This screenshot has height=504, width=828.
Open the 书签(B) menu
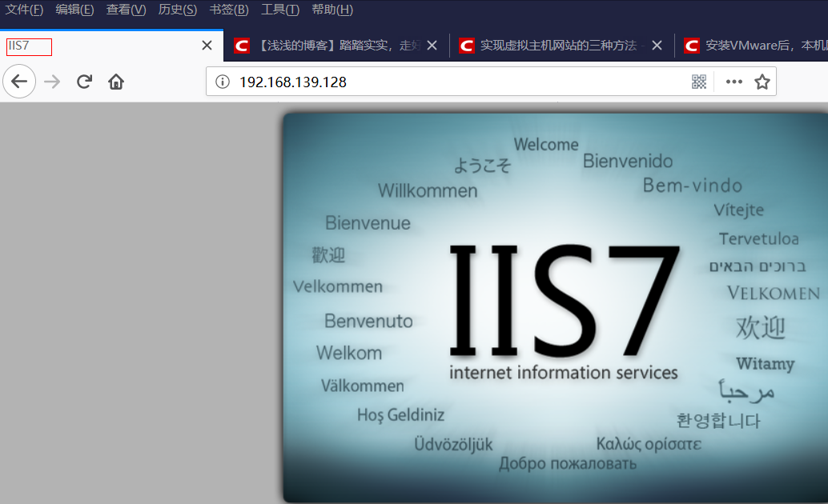[229, 10]
